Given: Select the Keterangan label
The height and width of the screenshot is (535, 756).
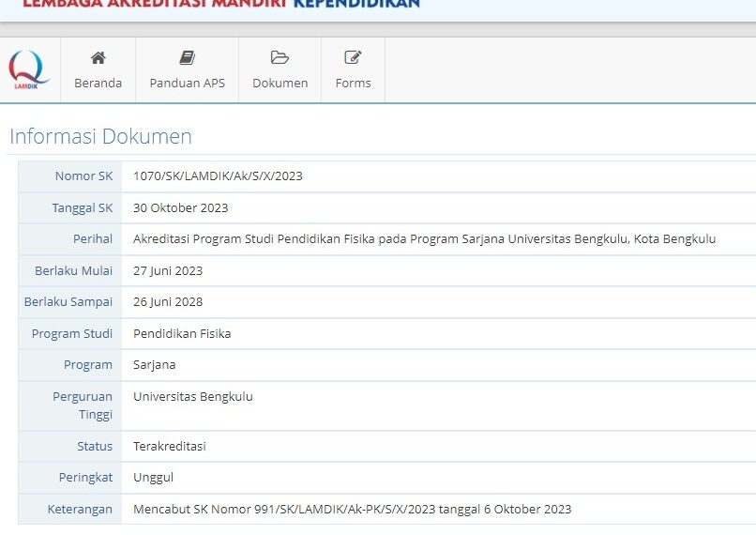Looking at the screenshot, I should pos(80,509).
